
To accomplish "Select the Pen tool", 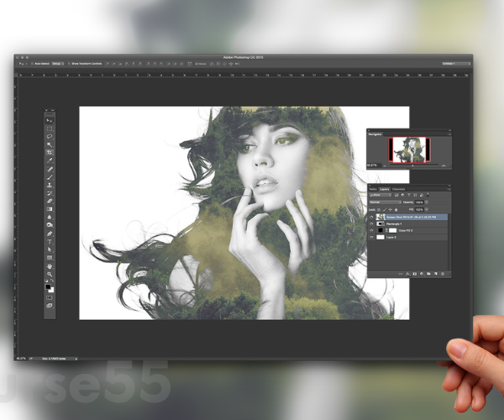I will point(50,234).
